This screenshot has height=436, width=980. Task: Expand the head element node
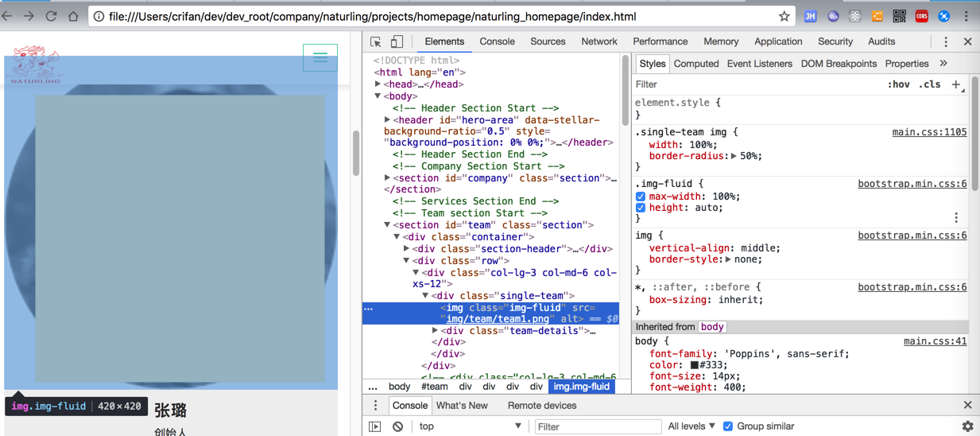click(x=378, y=84)
